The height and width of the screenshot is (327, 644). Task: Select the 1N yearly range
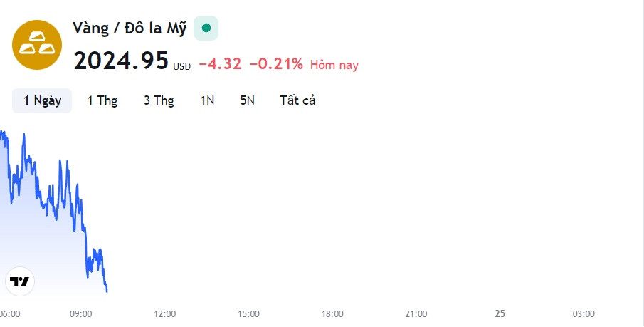click(207, 100)
